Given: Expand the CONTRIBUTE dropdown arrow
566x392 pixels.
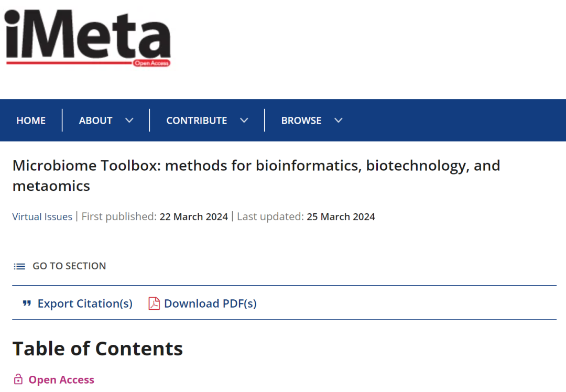Looking at the screenshot, I should 244,120.
